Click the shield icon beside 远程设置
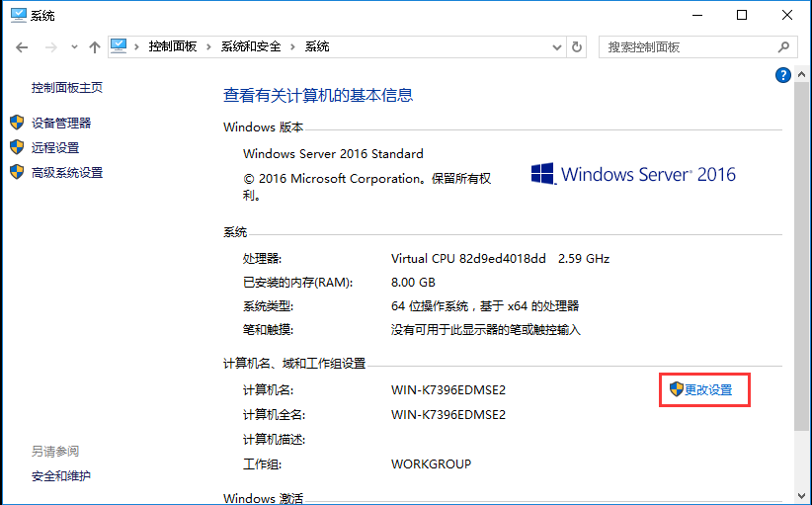Screen dimensions: 812x505 [x=17, y=147]
